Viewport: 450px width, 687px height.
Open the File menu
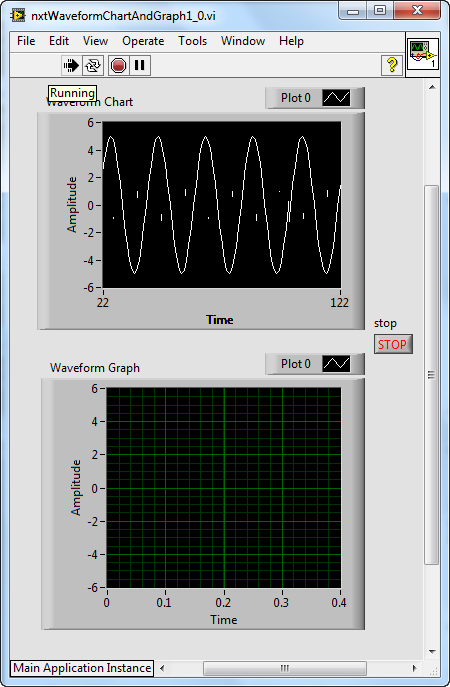click(x=26, y=41)
